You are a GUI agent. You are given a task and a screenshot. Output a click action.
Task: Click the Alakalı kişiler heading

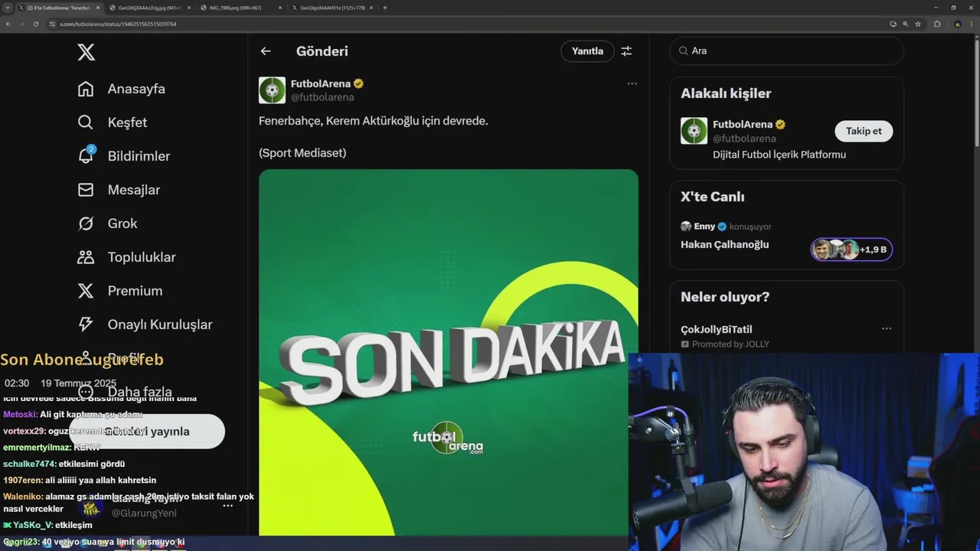(x=726, y=93)
